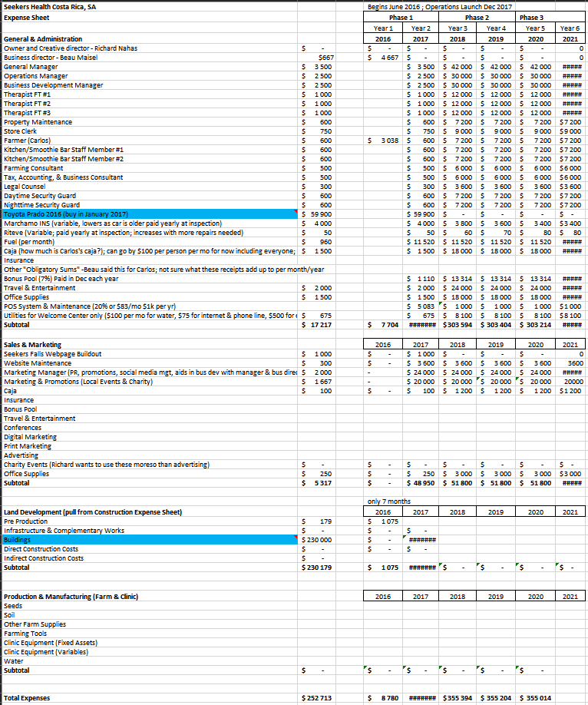Select the '$ 48 950' subtotal under 2017
Screen dimensions: 588x705
(x=421, y=483)
